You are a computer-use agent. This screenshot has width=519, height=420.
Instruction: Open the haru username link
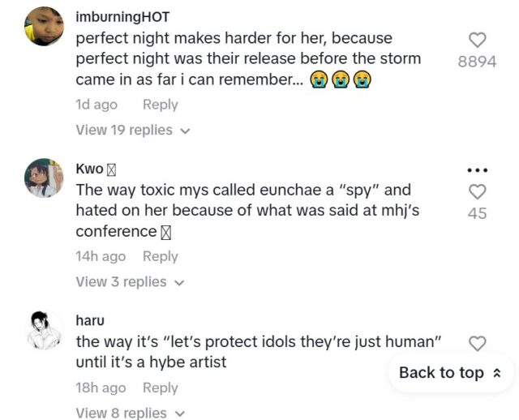(90, 320)
